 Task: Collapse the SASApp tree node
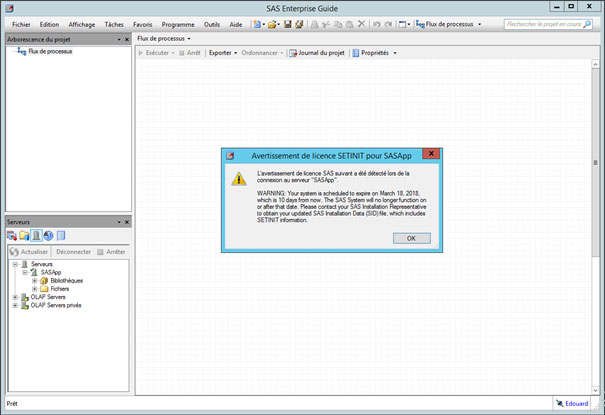(25, 272)
